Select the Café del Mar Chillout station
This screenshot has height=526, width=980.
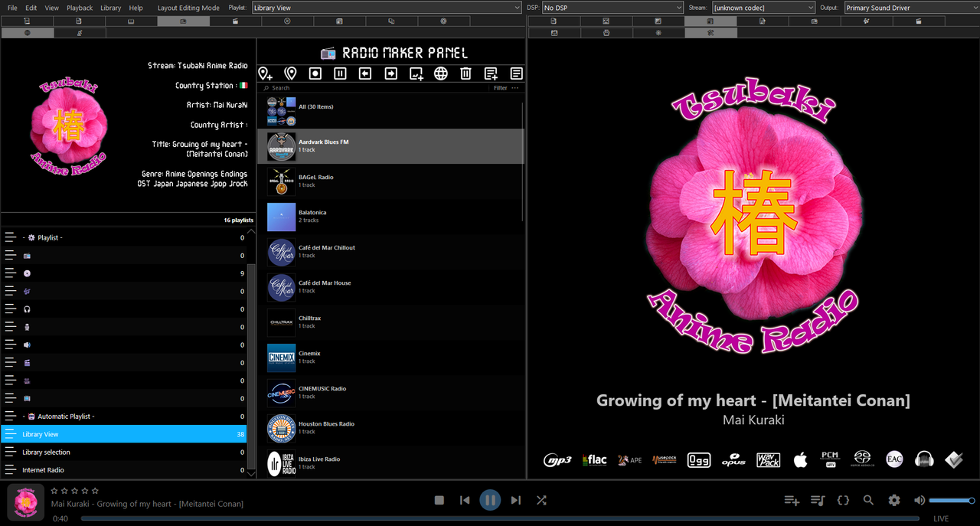click(390, 252)
